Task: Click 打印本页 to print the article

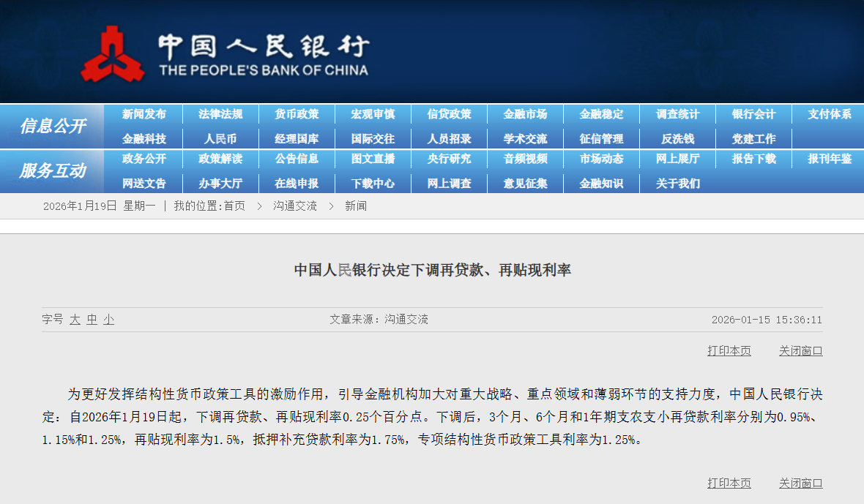Action: tap(729, 351)
